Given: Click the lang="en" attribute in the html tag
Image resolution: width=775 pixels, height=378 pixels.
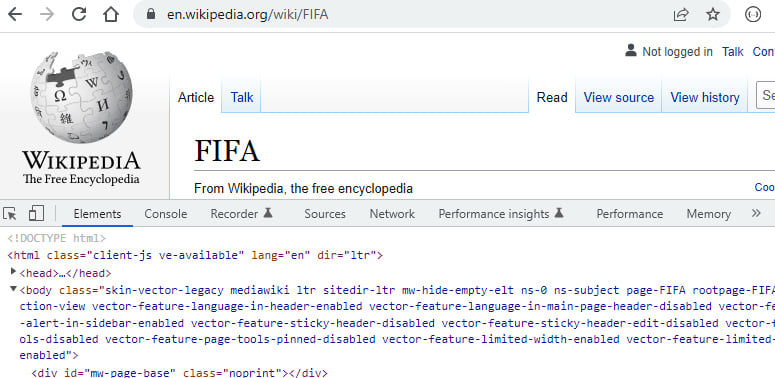Looking at the screenshot, I should point(281,255).
